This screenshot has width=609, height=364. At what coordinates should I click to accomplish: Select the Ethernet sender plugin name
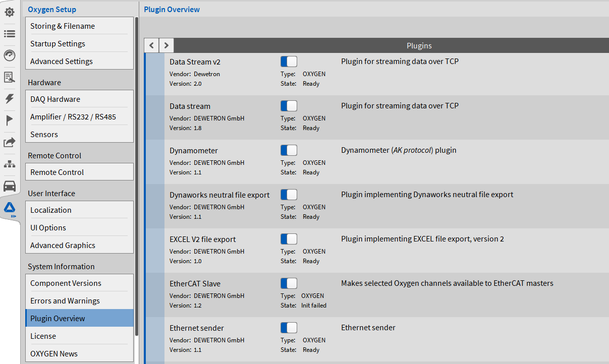[x=197, y=328]
